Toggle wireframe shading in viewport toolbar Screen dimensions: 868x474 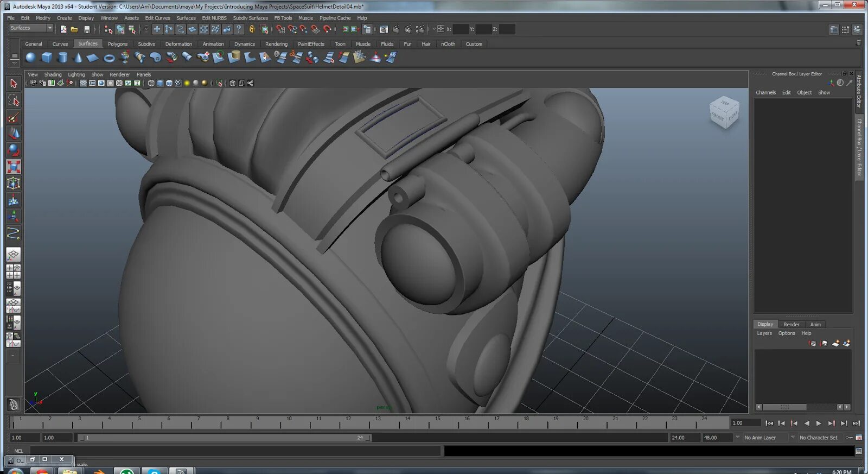[x=151, y=83]
